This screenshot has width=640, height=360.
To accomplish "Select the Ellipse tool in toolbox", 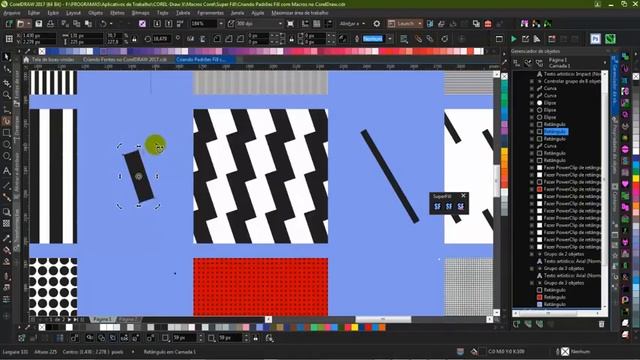I will click(x=7, y=145).
